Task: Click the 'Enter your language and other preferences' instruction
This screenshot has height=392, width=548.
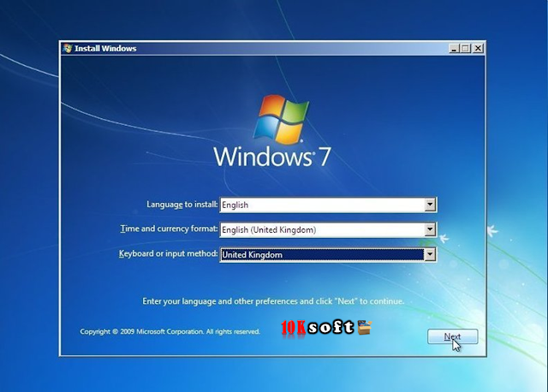Action: pyautogui.click(x=273, y=301)
